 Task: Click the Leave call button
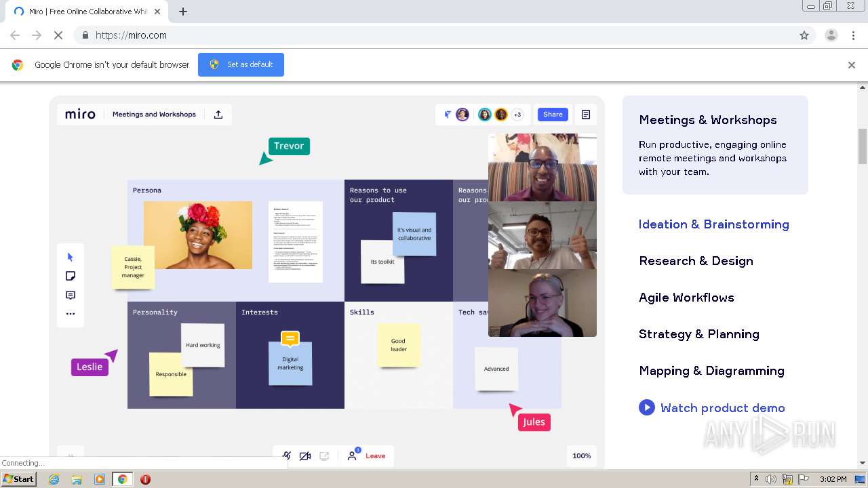click(x=375, y=456)
